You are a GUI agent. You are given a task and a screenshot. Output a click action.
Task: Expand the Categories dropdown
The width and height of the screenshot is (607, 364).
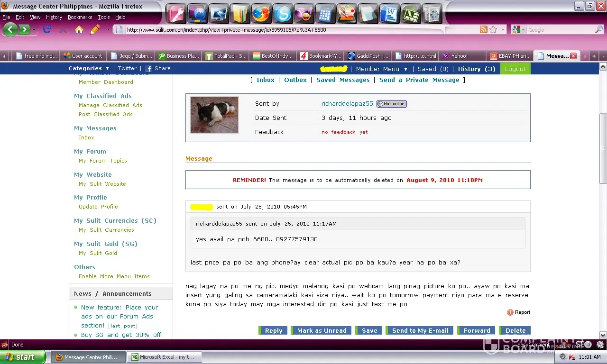point(89,69)
